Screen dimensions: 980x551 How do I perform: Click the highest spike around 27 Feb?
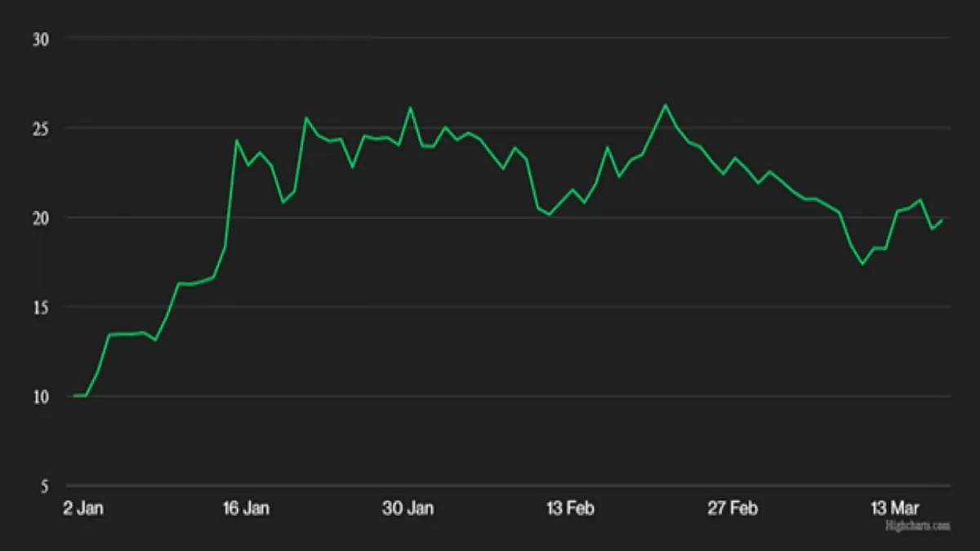665,104
